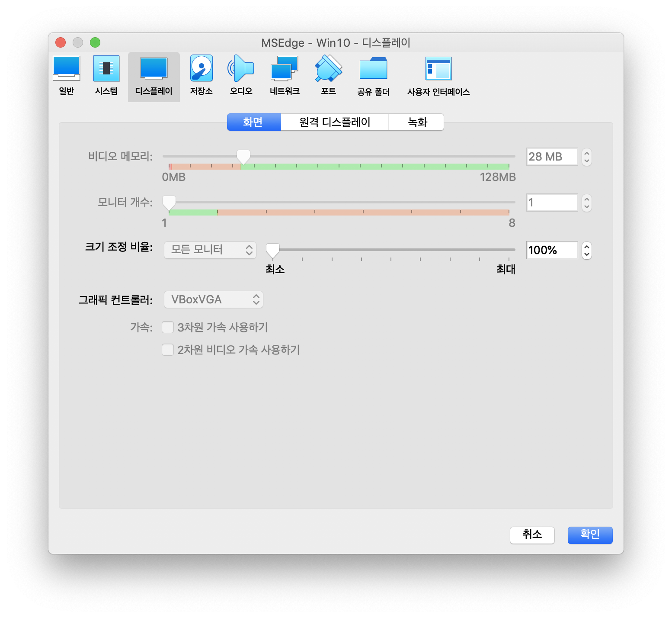This screenshot has width=672, height=618.
Task: Select the 포트 (Ports) connector icon
Action: pos(329,69)
